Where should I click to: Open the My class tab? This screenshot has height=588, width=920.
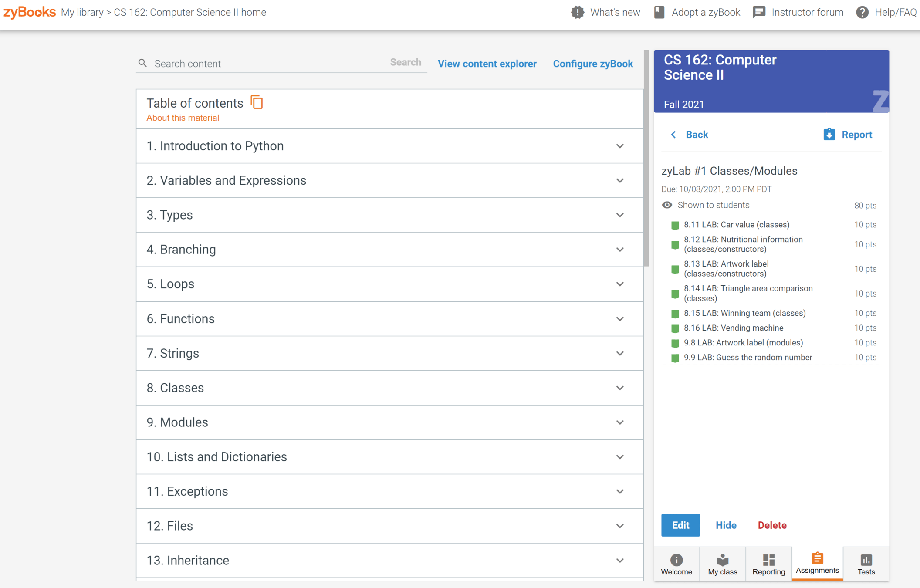722,564
